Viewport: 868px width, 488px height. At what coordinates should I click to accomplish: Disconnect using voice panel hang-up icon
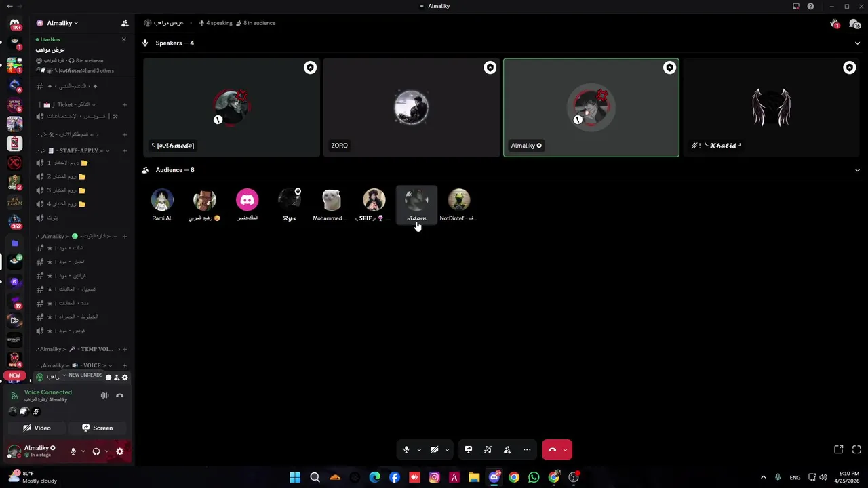[120, 396]
